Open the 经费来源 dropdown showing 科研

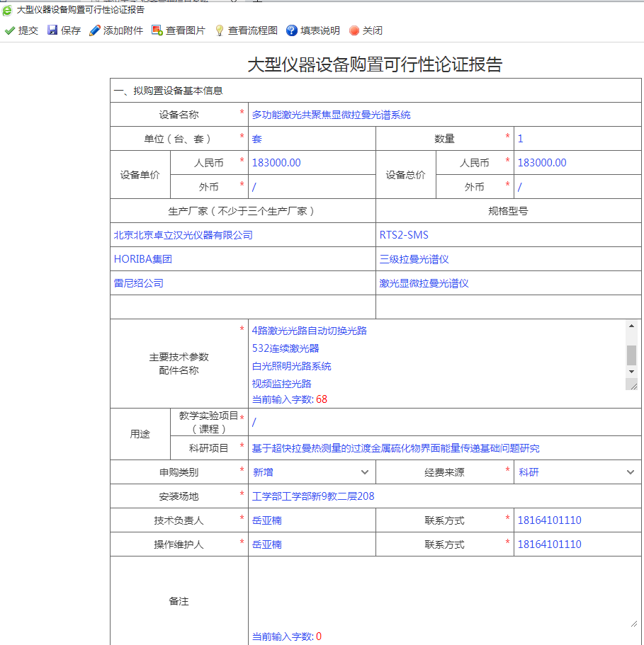coord(577,472)
